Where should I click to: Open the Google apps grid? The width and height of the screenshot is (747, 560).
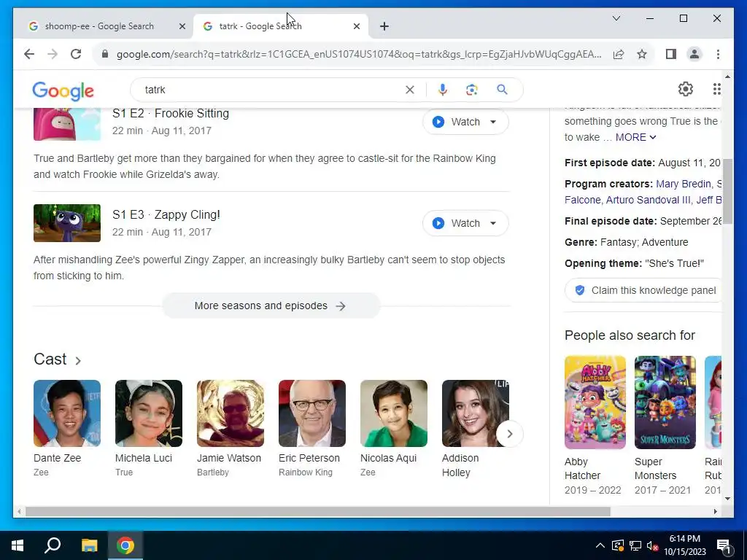(x=716, y=89)
